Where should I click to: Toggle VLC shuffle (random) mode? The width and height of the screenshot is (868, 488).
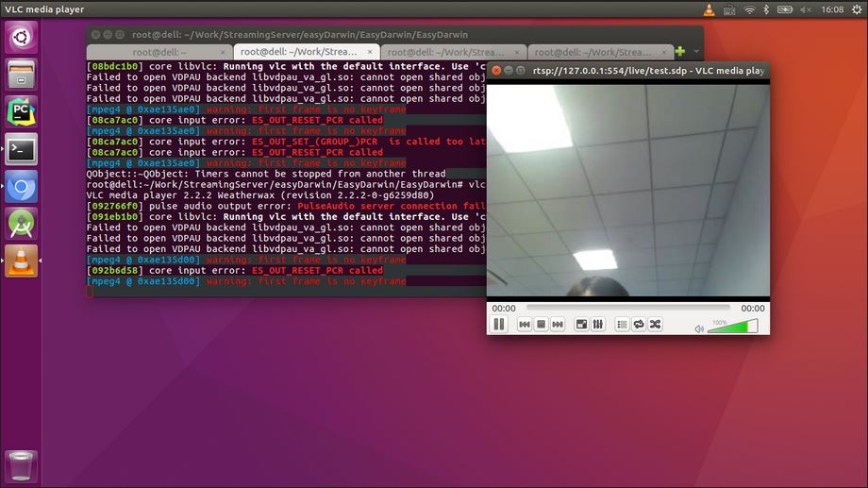pyautogui.click(x=655, y=324)
